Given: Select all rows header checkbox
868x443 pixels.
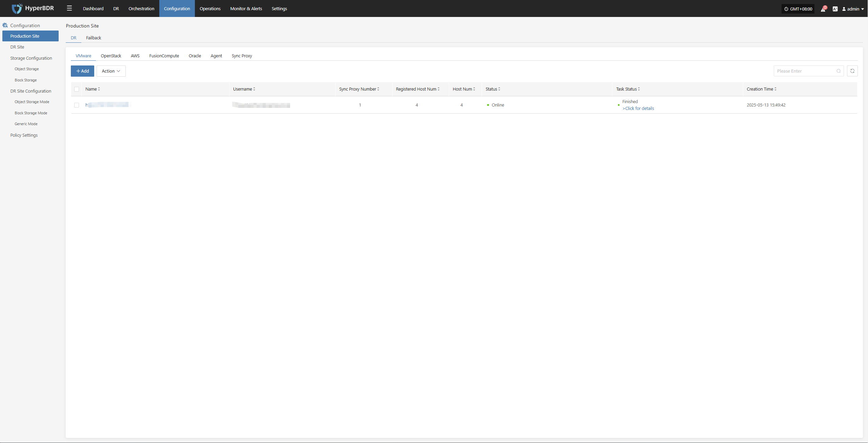Looking at the screenshot, I should [77, 89].
